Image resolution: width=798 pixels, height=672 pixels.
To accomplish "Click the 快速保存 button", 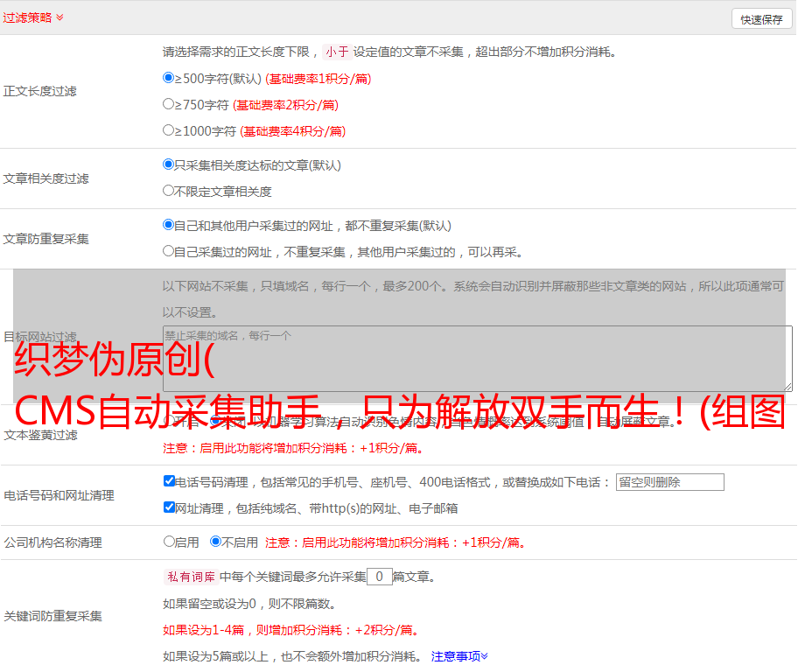I will (x=761, y=19).
